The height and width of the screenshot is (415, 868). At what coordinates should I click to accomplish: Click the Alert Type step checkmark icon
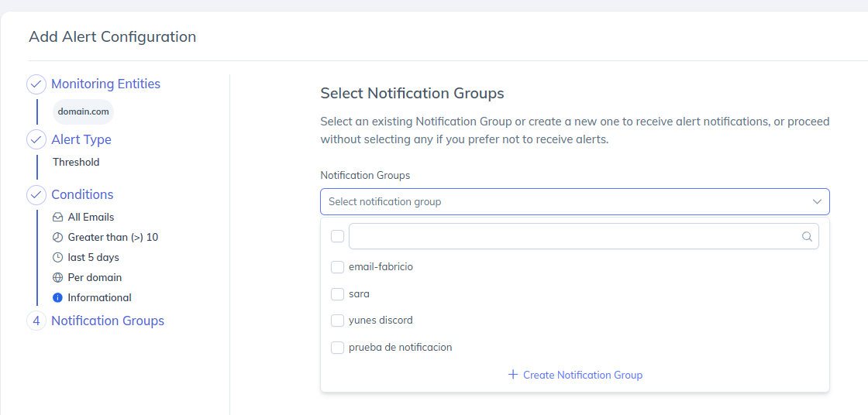(36, 139)
